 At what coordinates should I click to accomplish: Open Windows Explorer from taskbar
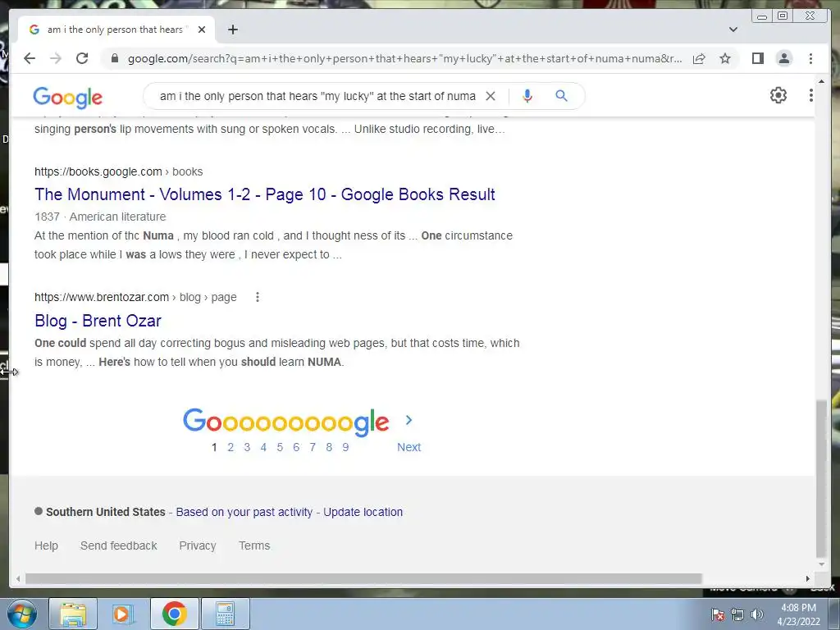pyautogui.click(x=73, y=614)
